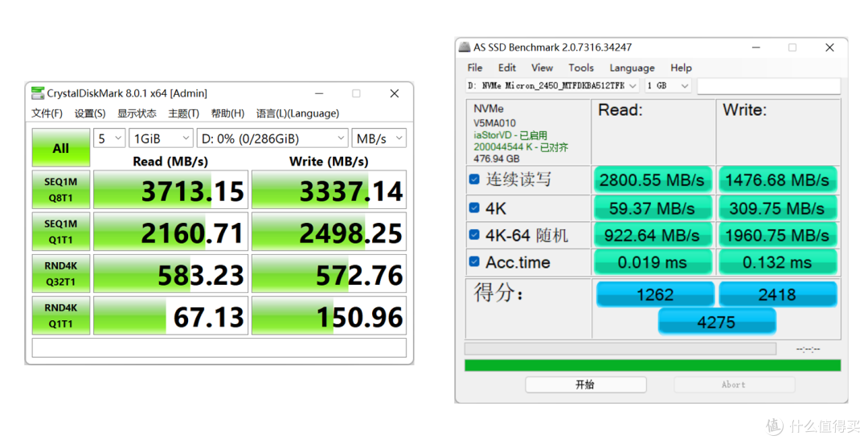This screenshot has height=444, width=868.
Task: Run the RND4K Q32T1 test
Action: [61, 273]
